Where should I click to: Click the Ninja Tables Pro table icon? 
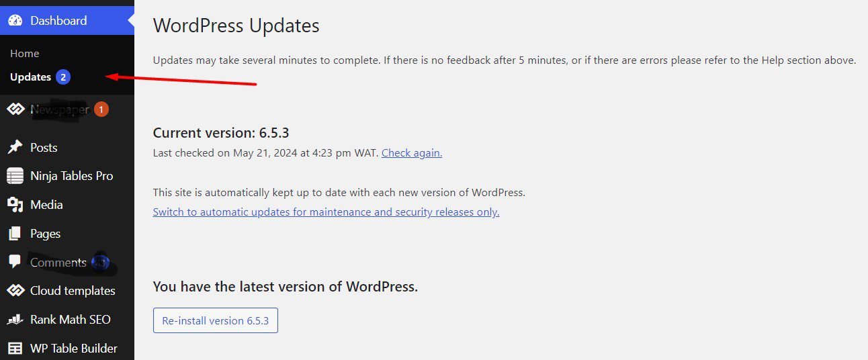(x=15, y=176)
